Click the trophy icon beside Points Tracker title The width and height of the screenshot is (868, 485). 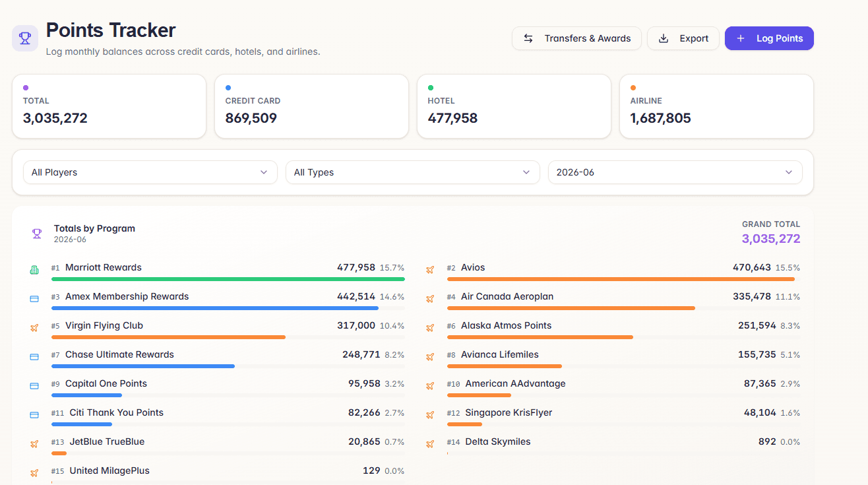click(x=25, y=38)
